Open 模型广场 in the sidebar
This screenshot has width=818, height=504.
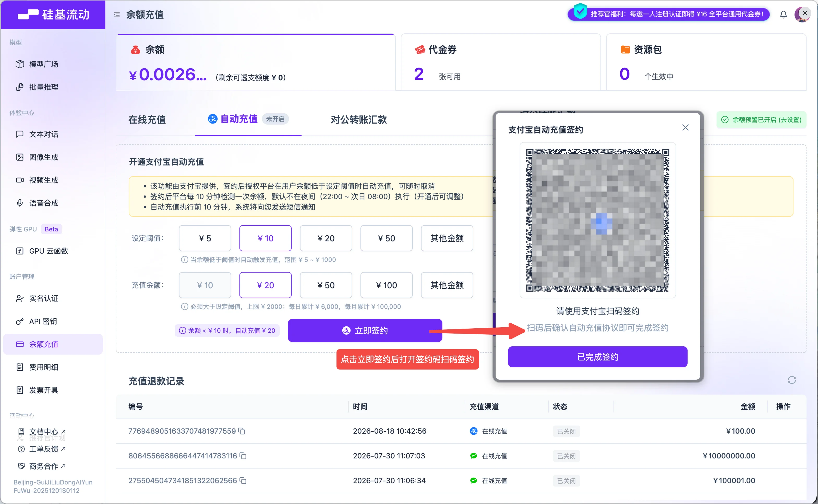point(53,64)
